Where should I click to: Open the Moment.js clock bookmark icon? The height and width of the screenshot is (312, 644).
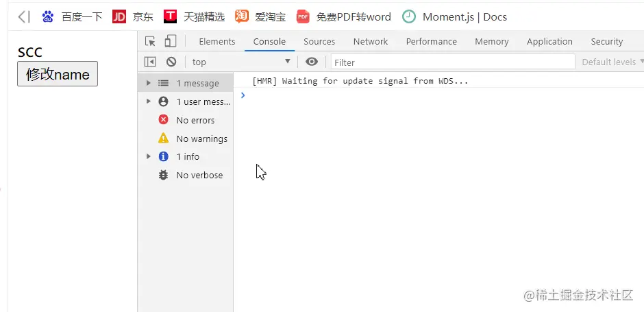tap(408, 17)
